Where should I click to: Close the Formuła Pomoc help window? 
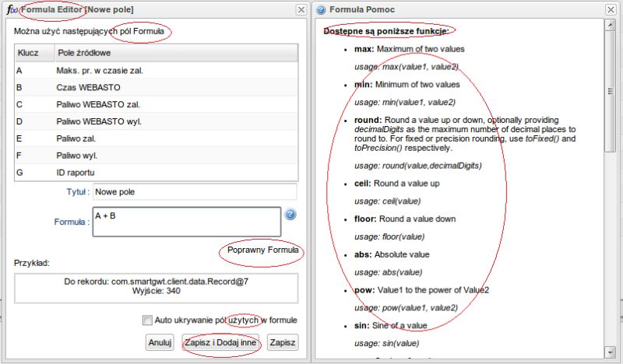612,9
